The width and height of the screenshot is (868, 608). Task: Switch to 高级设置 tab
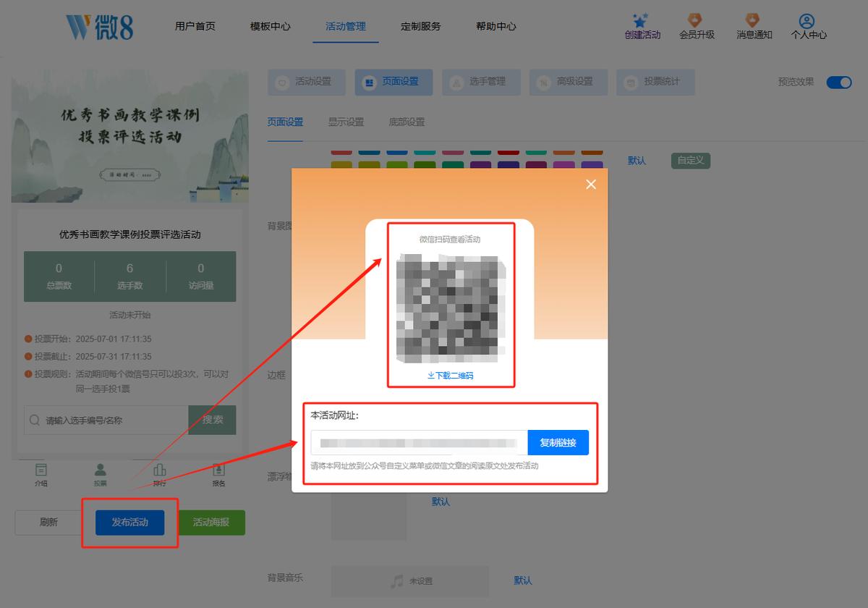569,82
